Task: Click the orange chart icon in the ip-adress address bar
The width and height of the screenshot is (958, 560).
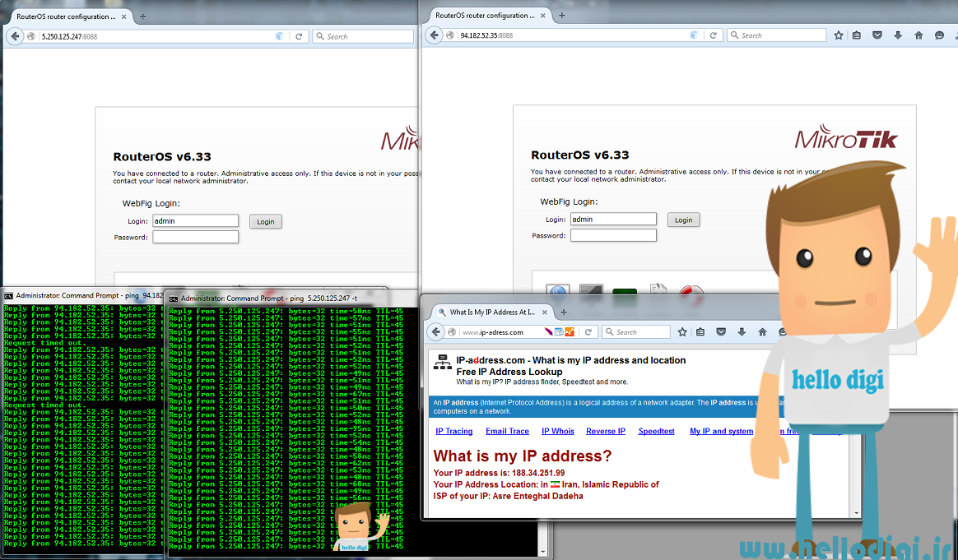Action: (x=569, y=331)
